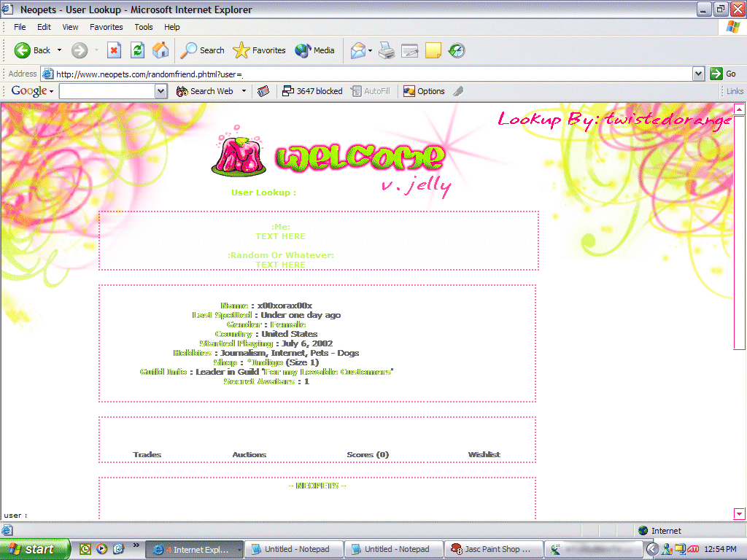The height and width of the screenshot is (560, 747).
Task: Click the highlighter pen icon
Action: click(x=458, y=91)
